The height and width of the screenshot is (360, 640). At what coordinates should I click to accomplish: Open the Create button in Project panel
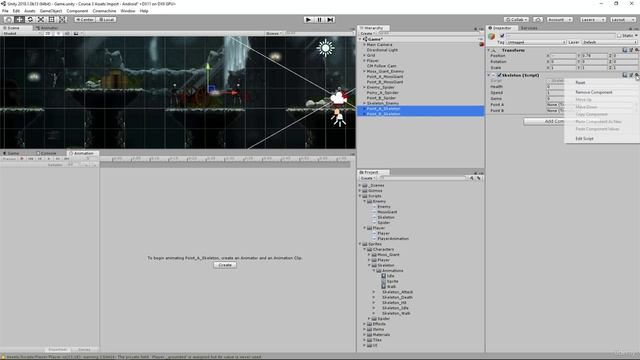[x=367, y=178]
